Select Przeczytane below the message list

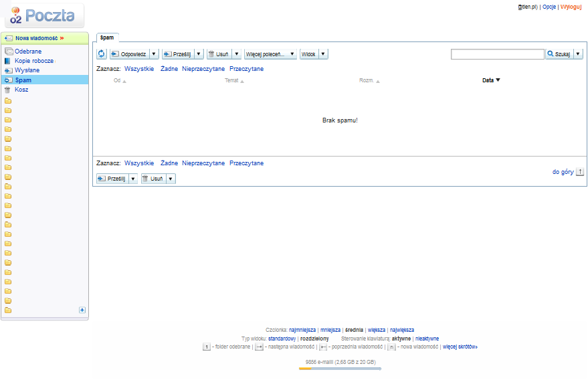coord(246,163)
